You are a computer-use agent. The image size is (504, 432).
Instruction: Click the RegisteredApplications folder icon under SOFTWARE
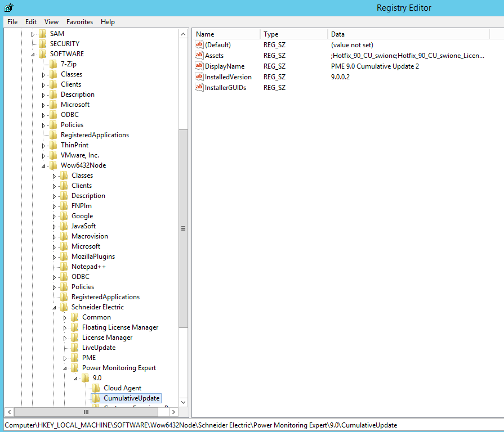pos(53,135)
